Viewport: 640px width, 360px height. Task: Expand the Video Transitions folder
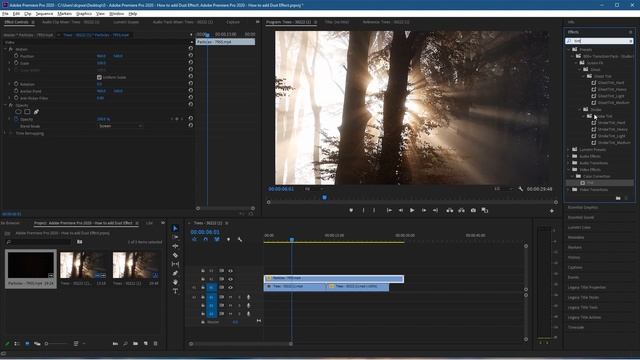(x=569, y=189)
